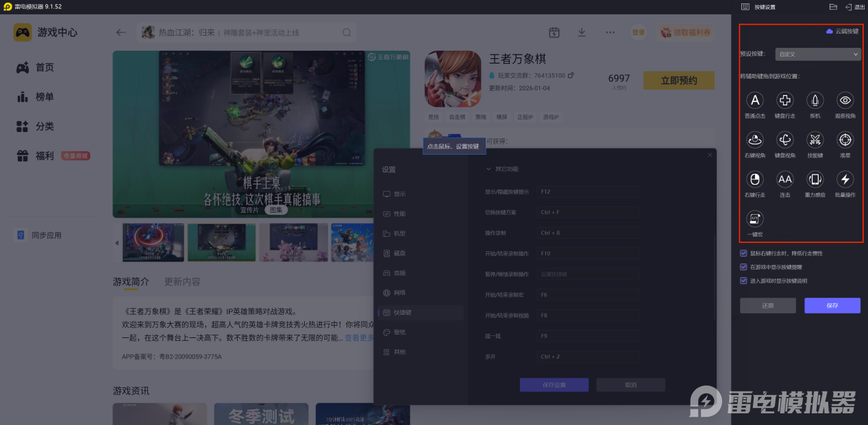Click the 查看更多 link in description
Viewport: 868px width, 425px height.
pos(359,337)
